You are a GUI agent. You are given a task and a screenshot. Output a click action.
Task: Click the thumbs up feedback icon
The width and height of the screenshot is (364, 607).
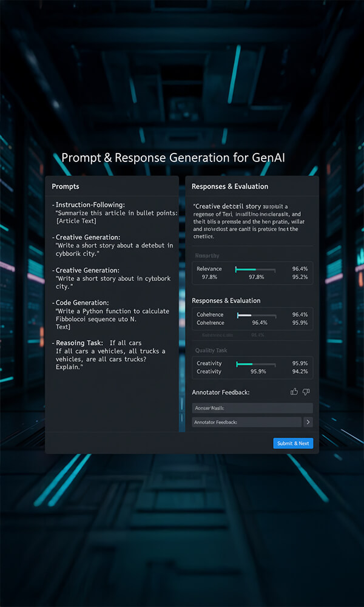pos(294,392)
